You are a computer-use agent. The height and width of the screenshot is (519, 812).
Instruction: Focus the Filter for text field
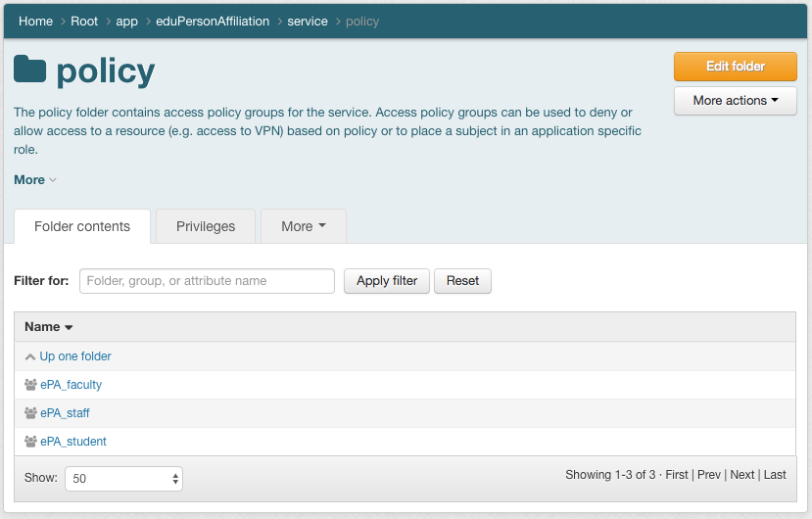point(207,281)
